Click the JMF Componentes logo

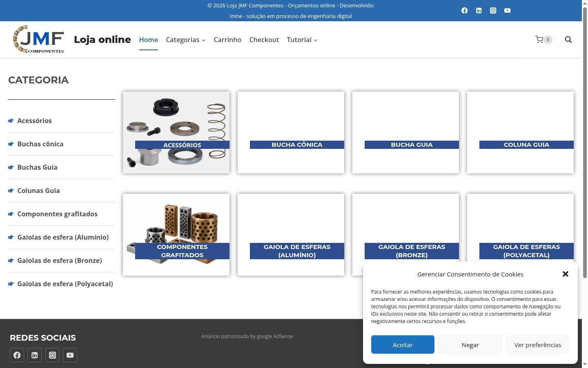coord(38,39)
